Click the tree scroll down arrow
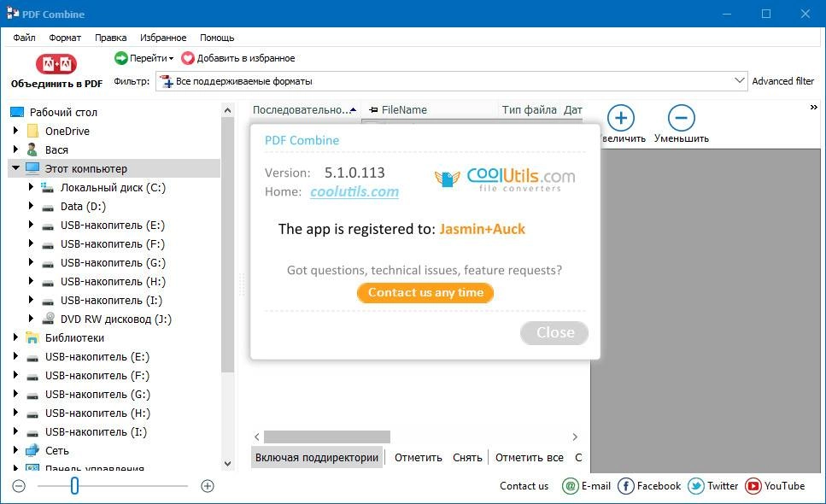Image resolution: width=826 pixels, height=504 pixels. (x=227, y=464)
